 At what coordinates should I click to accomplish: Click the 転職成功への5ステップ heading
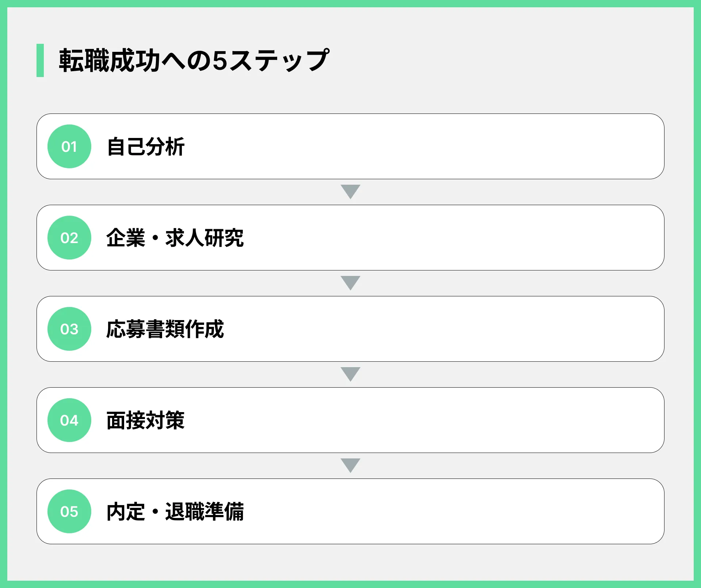tap(194, 60)
